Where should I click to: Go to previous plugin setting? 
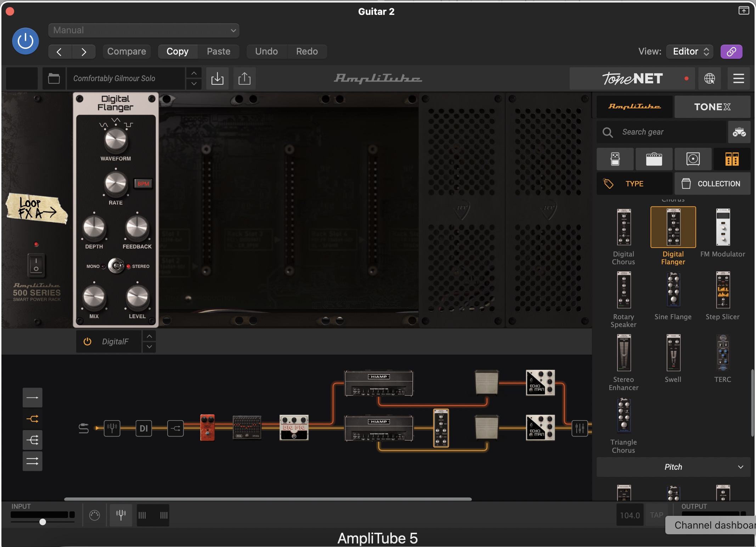(60, 52)
